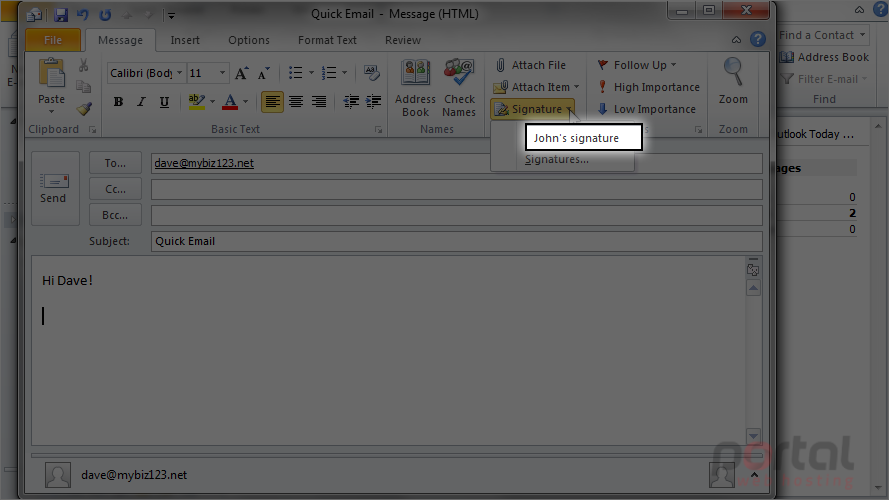The width and height of the screenshot is (889, 500).
Task: Open numbering style dropdown arrow
Action: point(345,73)
